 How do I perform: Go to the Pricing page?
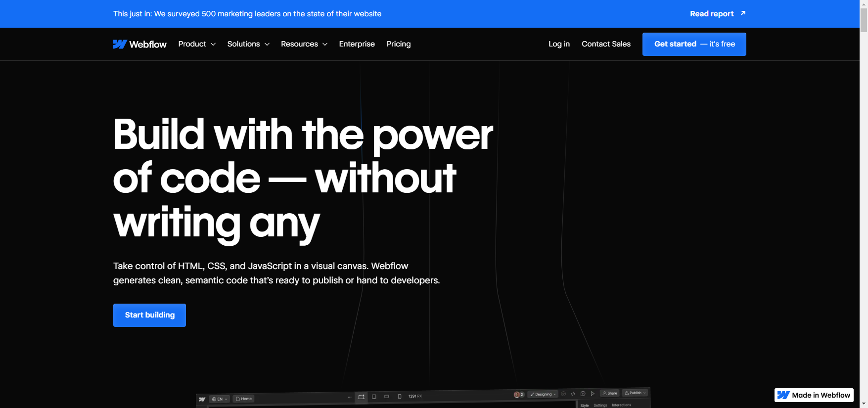(399, 44)
